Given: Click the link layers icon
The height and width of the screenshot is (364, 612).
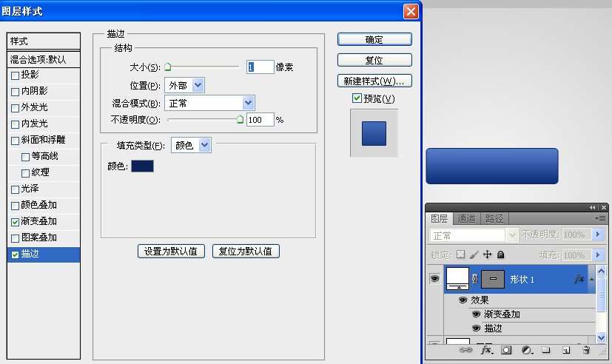Looking at the screenshot, I should click(x=465, y=351).
